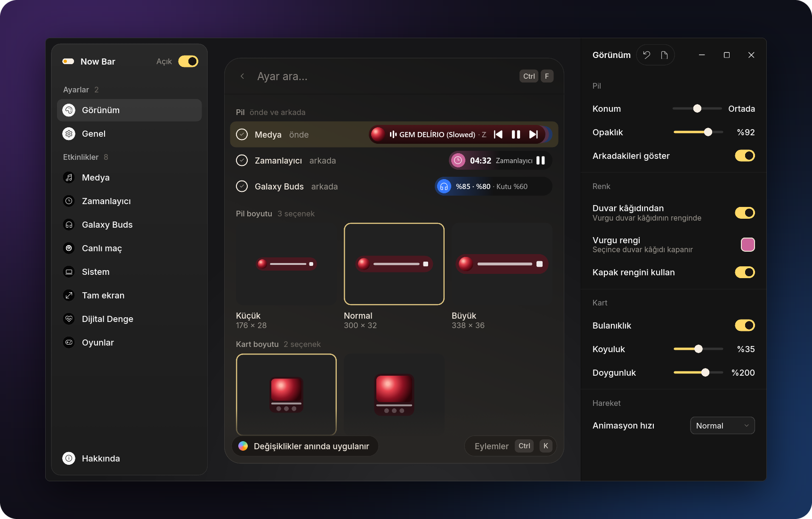
Task: Click the document icon beside Görünüm title
Action: (664, 55)
